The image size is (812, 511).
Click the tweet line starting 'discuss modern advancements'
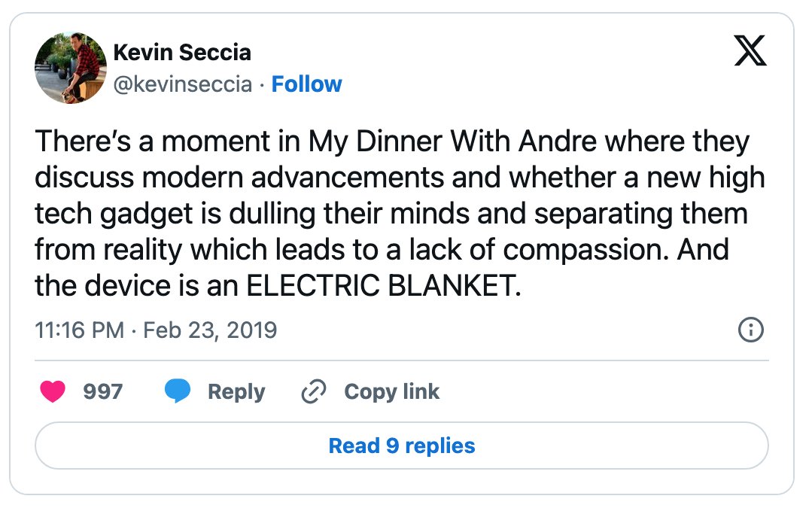tap(400, 178)
